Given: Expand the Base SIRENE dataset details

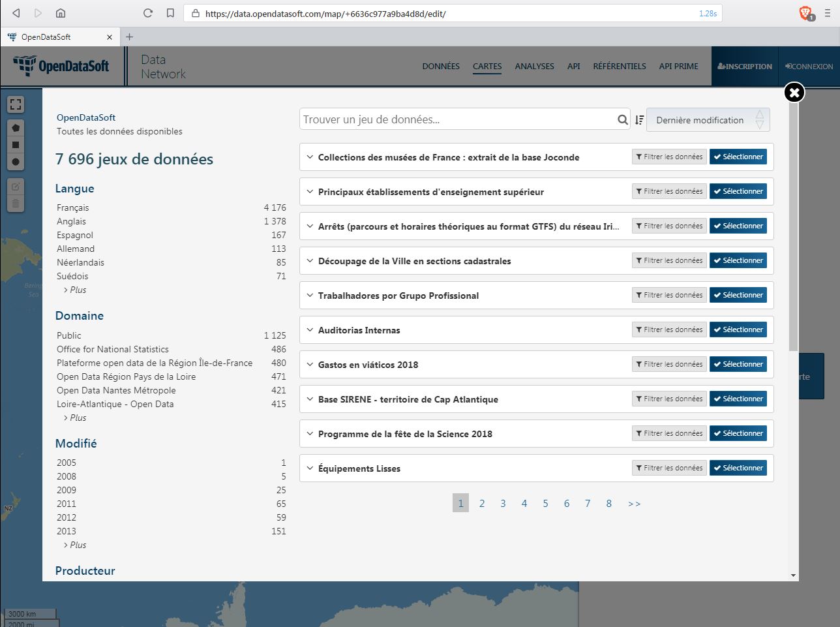Looking at the screenshot, I should (310, 399).
